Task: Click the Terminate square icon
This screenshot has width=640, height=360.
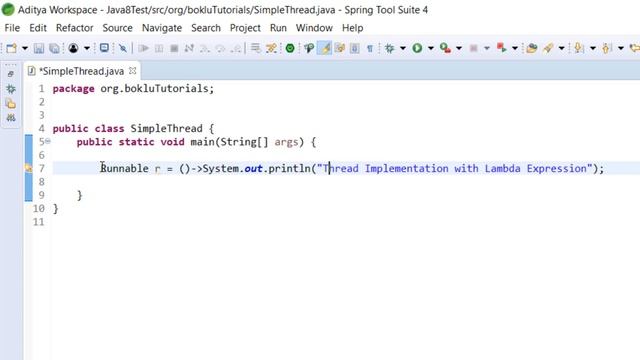Action: coord(174,49)
